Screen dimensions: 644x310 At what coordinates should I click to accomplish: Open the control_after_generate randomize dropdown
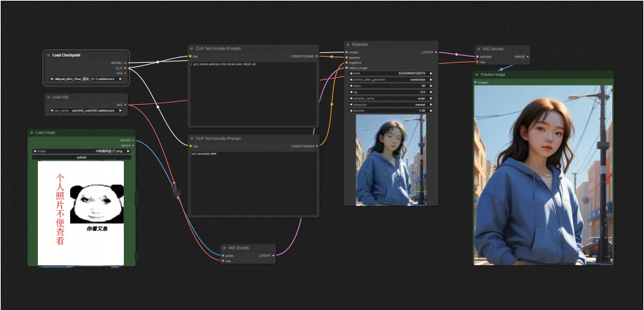click(391, 79)
